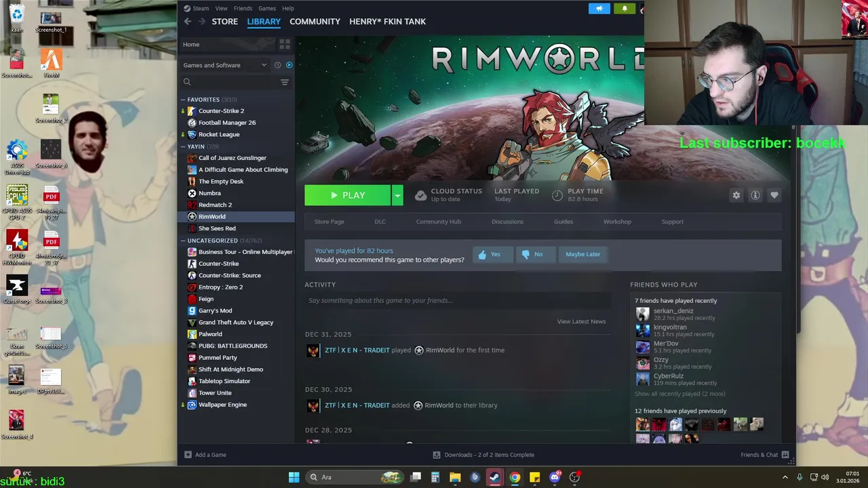Open friend serkan_deniz's avatar
This screenshot has width=868, height=488.
click(642, 314)
